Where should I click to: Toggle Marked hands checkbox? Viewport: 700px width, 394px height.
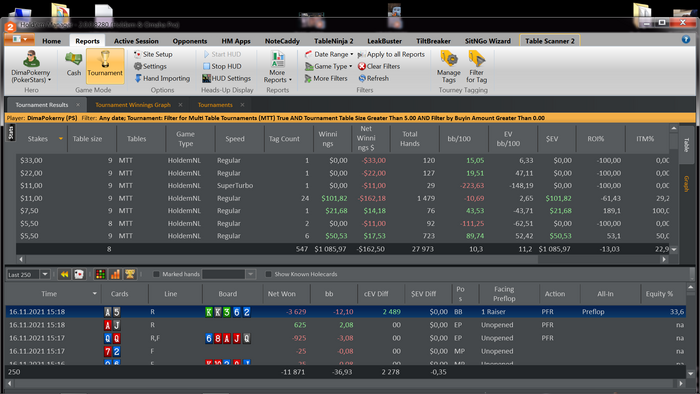pos(156,274)
